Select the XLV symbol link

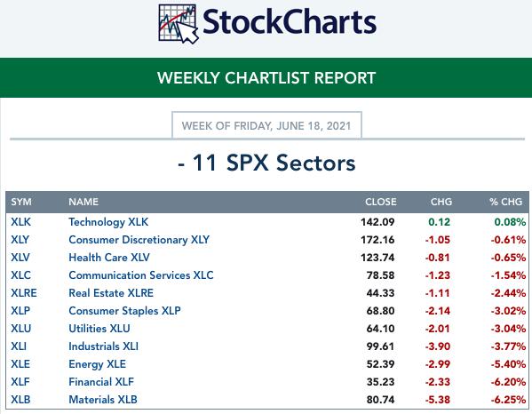[x=20, y=258]
